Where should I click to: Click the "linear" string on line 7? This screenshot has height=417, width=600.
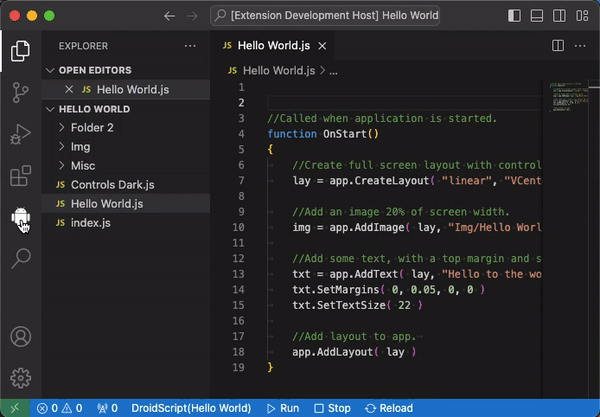467,181
